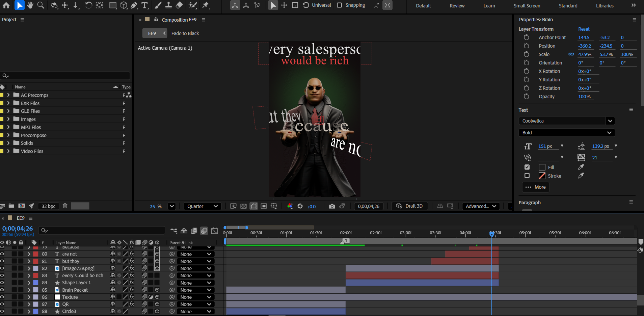
Task: Click the transparency grid toggle icon
Action: pyautogui.click(x=243, y=206)
